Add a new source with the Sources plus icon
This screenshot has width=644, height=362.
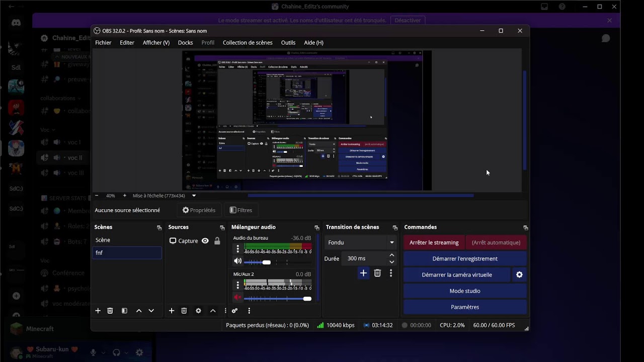[172, 311]
